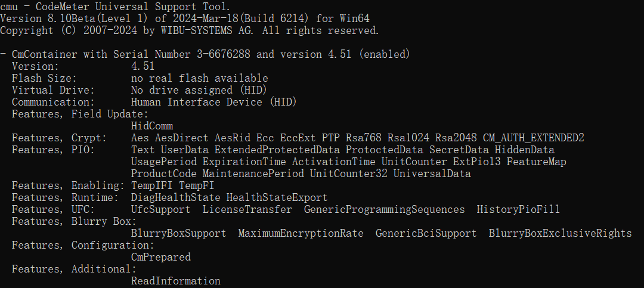
Task: Click the HiddenData PIO feature
Action: 525,150
